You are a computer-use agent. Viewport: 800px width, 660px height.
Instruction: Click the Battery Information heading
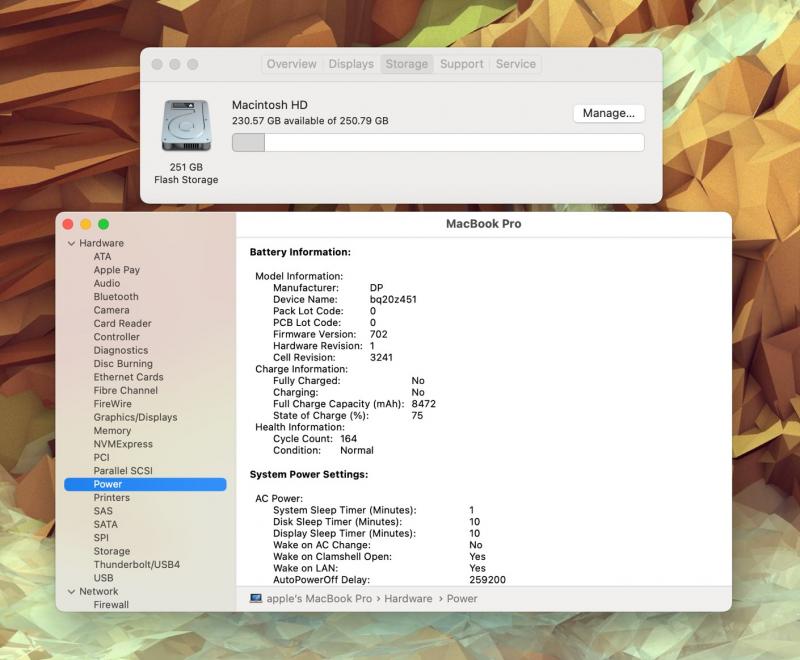click(300, 252)
